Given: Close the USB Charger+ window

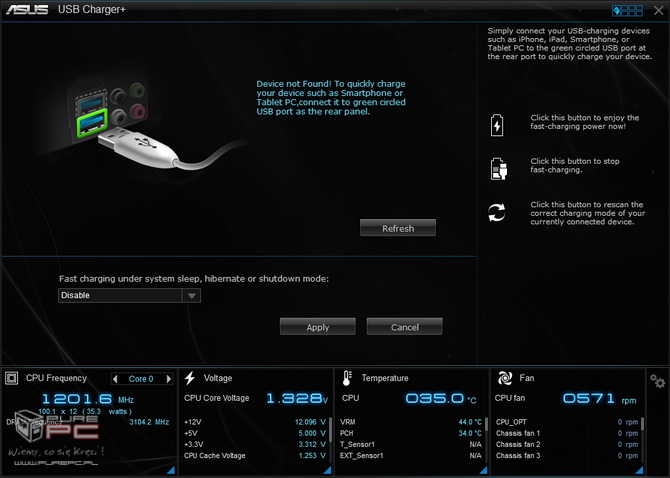Looking at the screenshot, I should pyautogui.click(x=658, y=10).
